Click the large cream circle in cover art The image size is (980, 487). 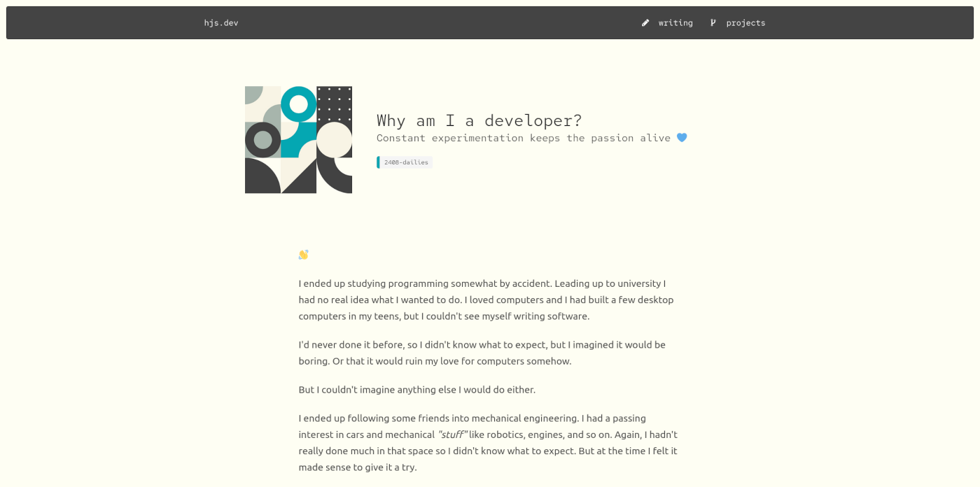point(334,140)
